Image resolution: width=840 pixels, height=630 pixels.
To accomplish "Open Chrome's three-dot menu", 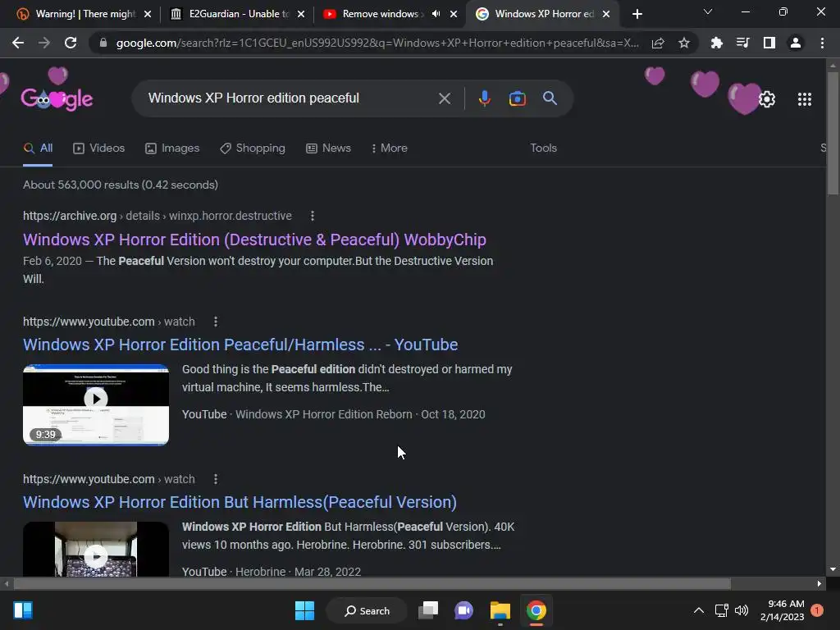I will (822, 43).
